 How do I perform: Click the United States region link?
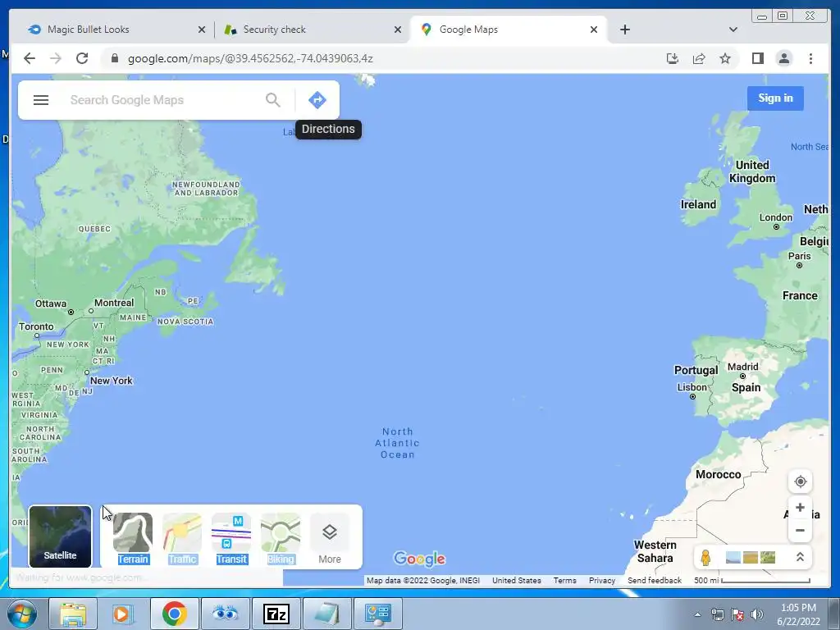click(517, 580)
